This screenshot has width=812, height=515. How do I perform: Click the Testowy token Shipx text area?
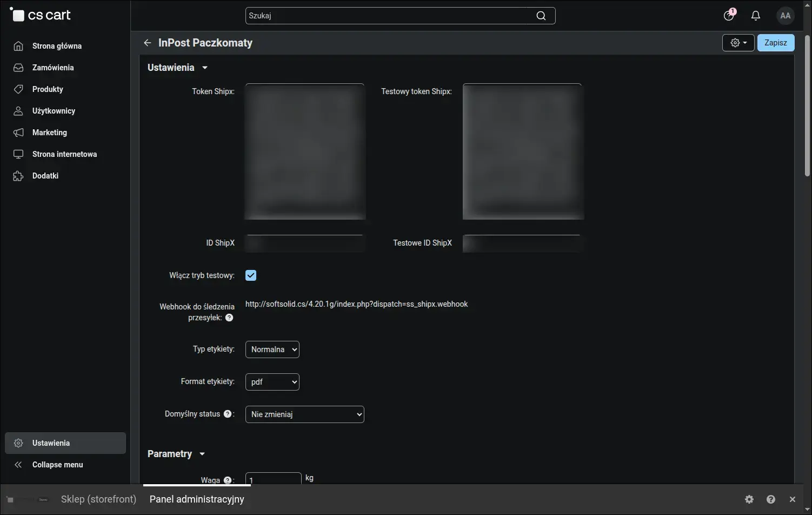(522, 151)
